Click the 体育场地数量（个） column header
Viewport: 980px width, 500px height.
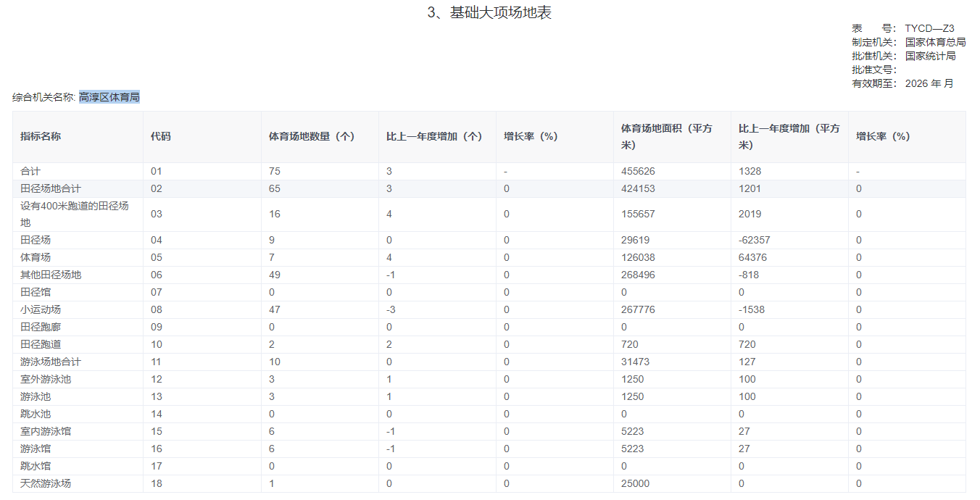pyautogui.click(x=312, y=136)
